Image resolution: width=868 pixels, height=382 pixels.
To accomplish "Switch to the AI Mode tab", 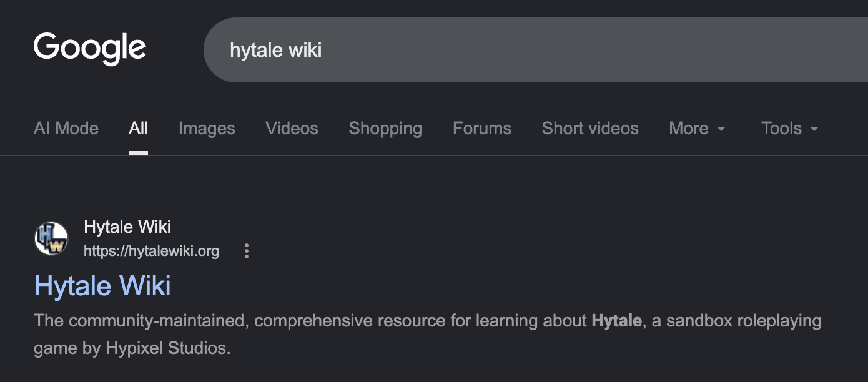I will pos(66,129).
